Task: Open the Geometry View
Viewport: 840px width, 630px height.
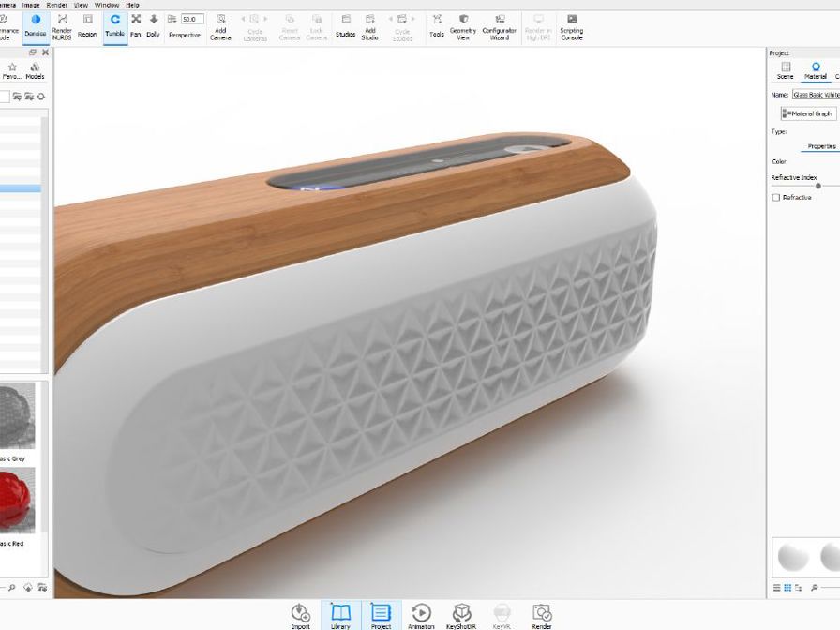Action: tap(463, 25)
